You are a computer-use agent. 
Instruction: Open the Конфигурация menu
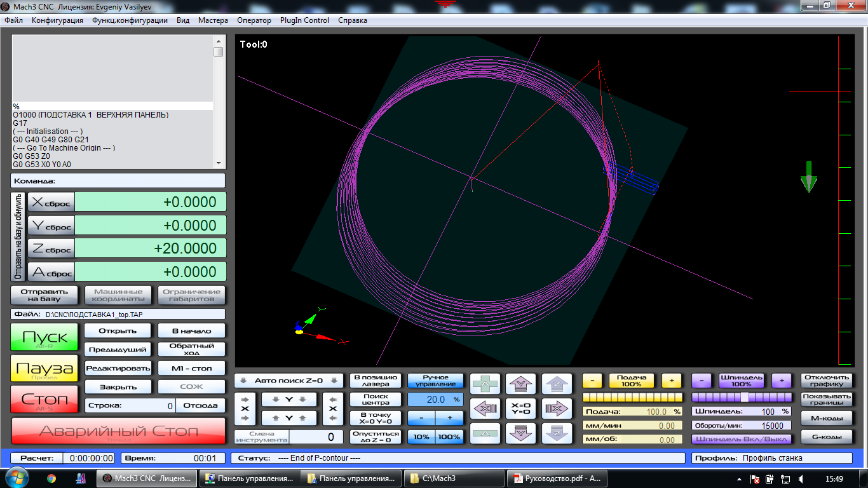click(57, 20)
